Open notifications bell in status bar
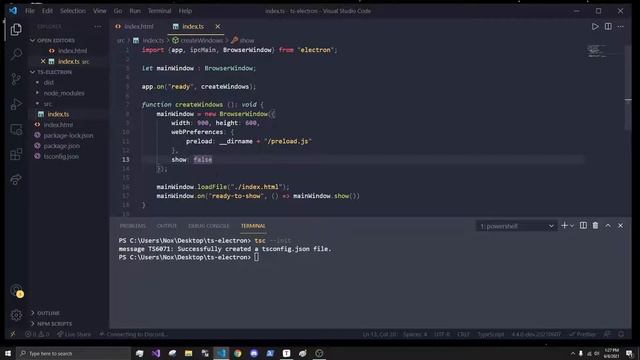Viewport: 640px width, 360px height. pyautogui.click(x=621, y=334)
